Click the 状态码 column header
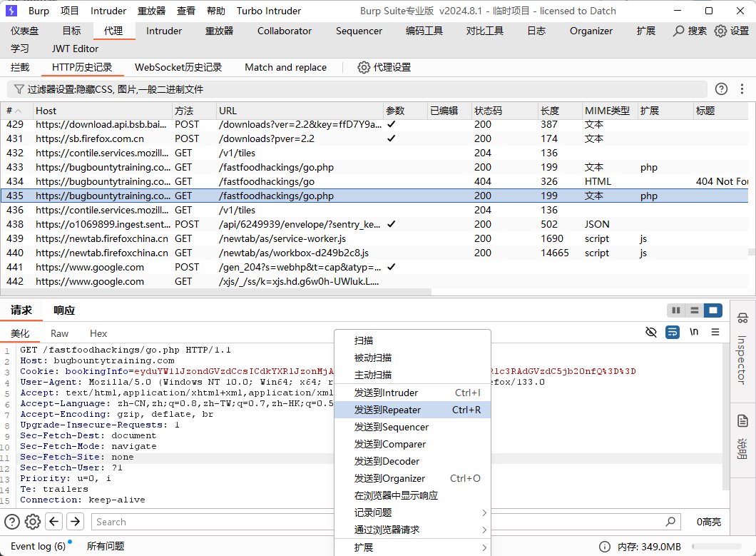 (x=504, y=111)
